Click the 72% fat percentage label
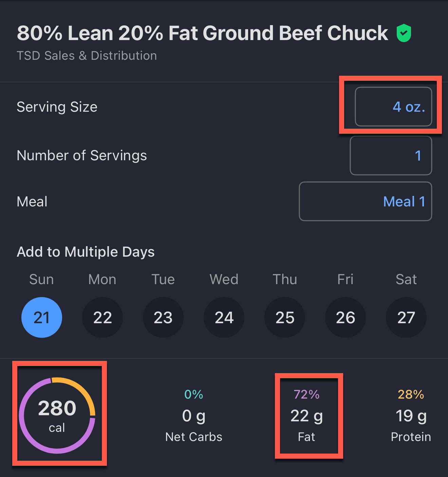 pos(306,395)
